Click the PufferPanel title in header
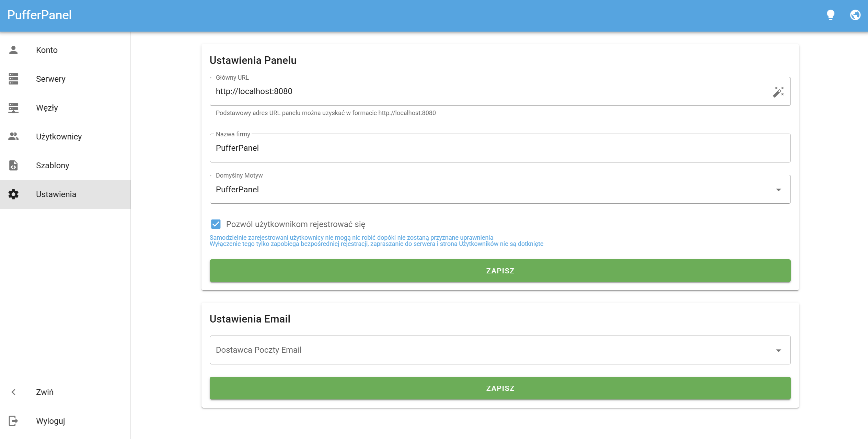 click(x=39, y=15)
